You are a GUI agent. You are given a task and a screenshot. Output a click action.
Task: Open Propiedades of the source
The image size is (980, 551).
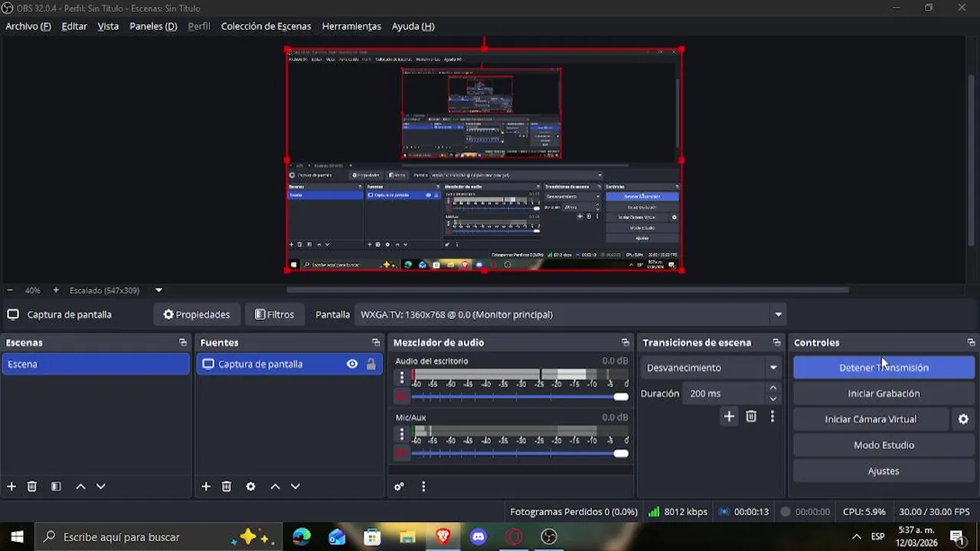pyautogui.click(x=197, y=315)
